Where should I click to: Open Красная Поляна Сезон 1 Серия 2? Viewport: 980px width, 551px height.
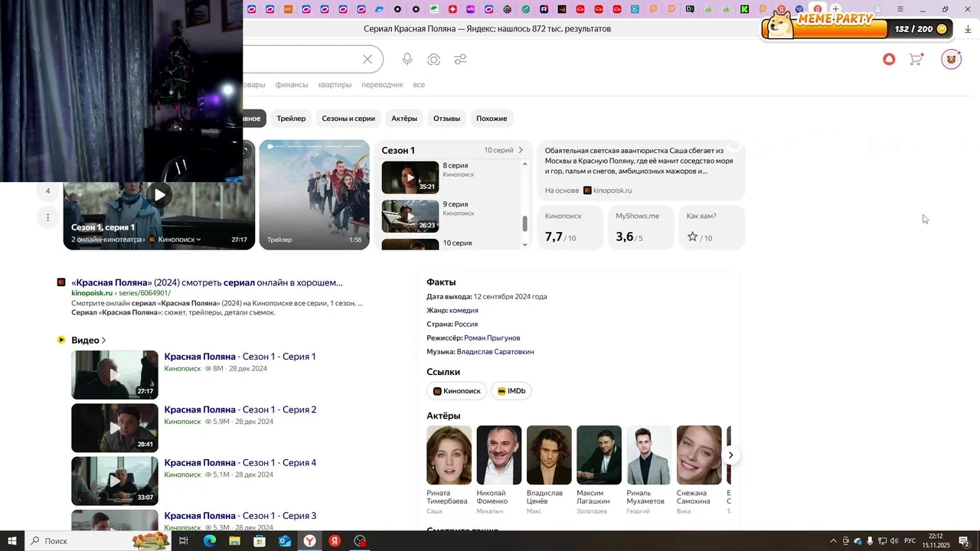tap(240, 409)
